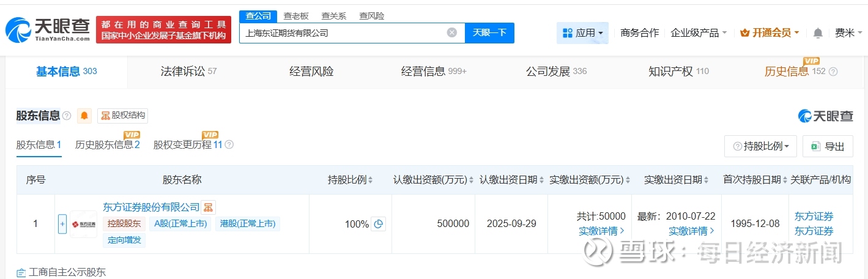The width and height of the screenshot is (868, 279).
Task: Open help icon beside 历史信息 tab
Action: pos(833,72)
